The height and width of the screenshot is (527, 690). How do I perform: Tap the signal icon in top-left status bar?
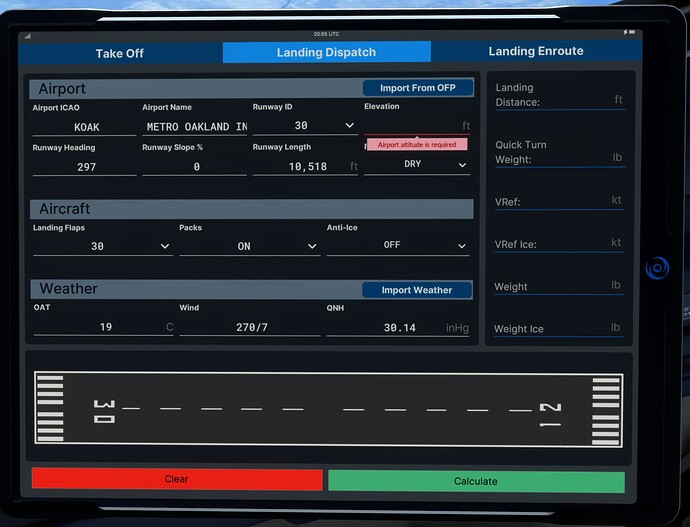coord(28,34)
